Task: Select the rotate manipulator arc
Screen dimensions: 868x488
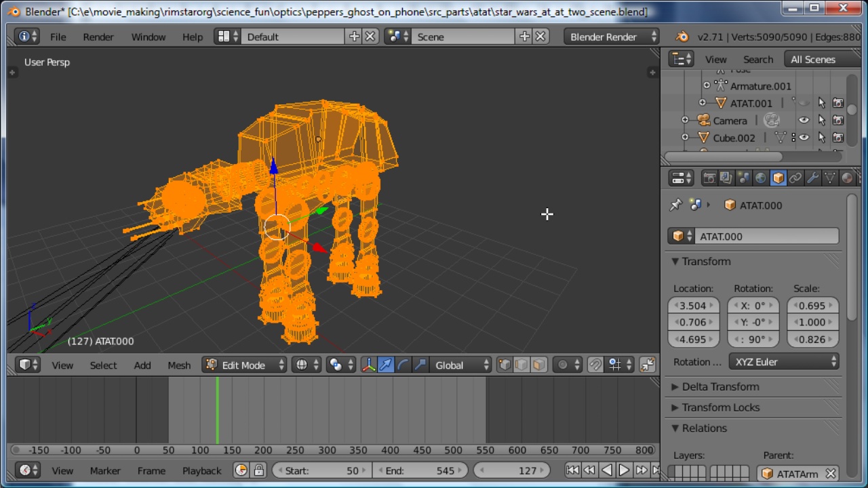Action: click(403, 365)
